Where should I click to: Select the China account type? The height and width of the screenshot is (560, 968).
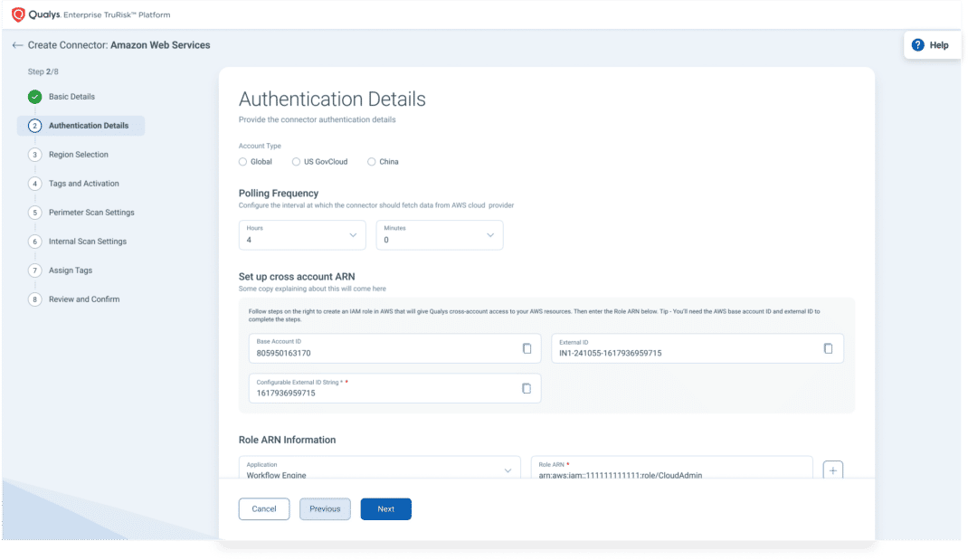tap(371, 162)
